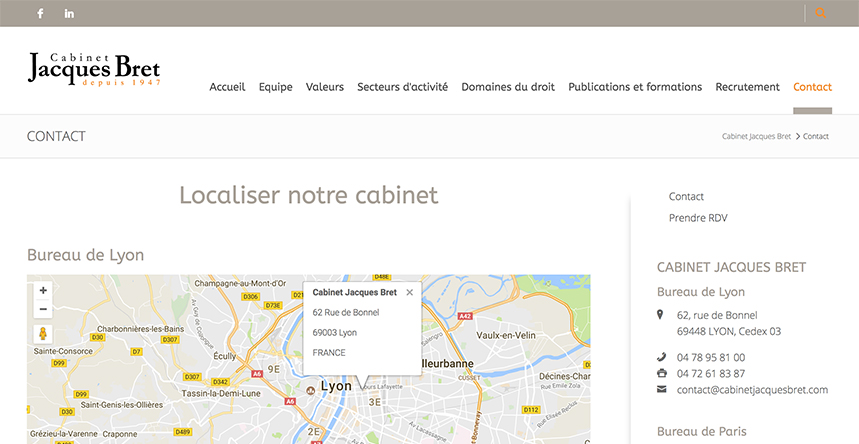This screenshot has height=444, width=859.
Task: Click the fax icon by 04 72 61 83 87
Action: [662, 373]
